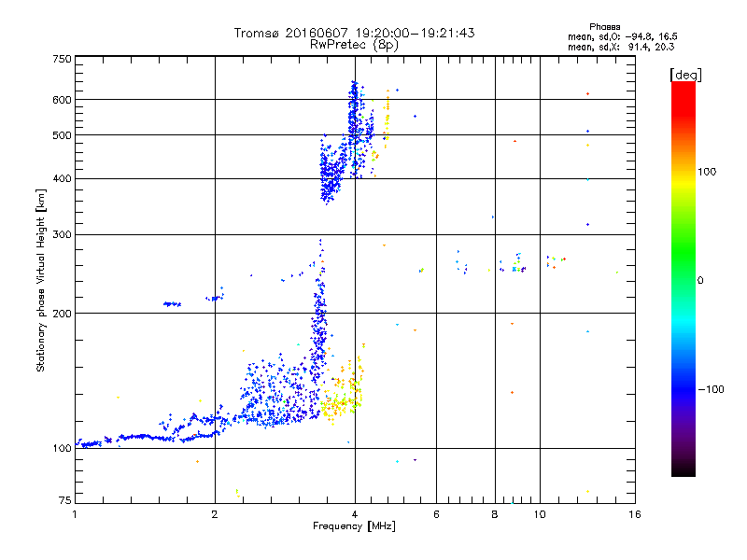Click the plot title 'Tromsø 20160607 19:20:00-19:21:43'
The height and width of the screenshot is (560, 747).
354,33
